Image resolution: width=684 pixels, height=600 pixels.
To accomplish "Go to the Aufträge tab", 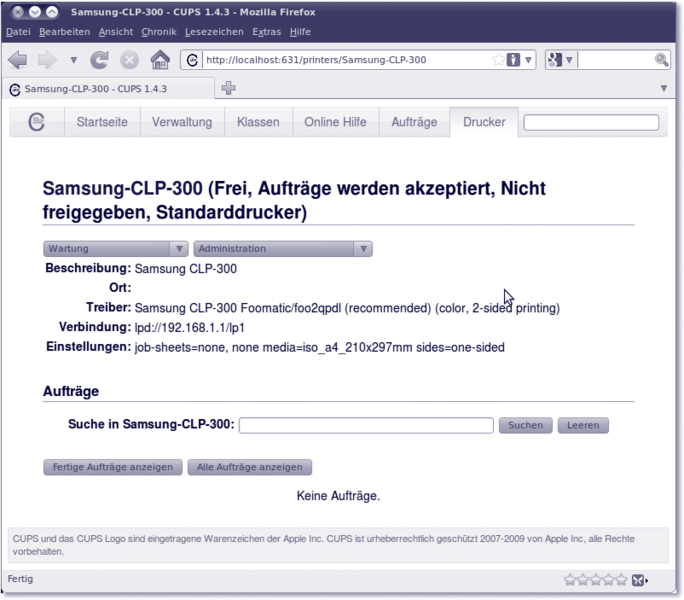I will (414, 123).
